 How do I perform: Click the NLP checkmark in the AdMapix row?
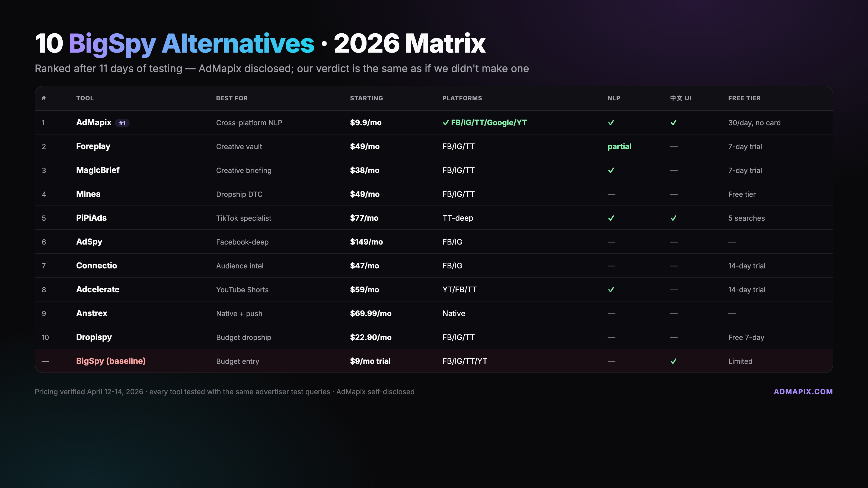(611, 123)
